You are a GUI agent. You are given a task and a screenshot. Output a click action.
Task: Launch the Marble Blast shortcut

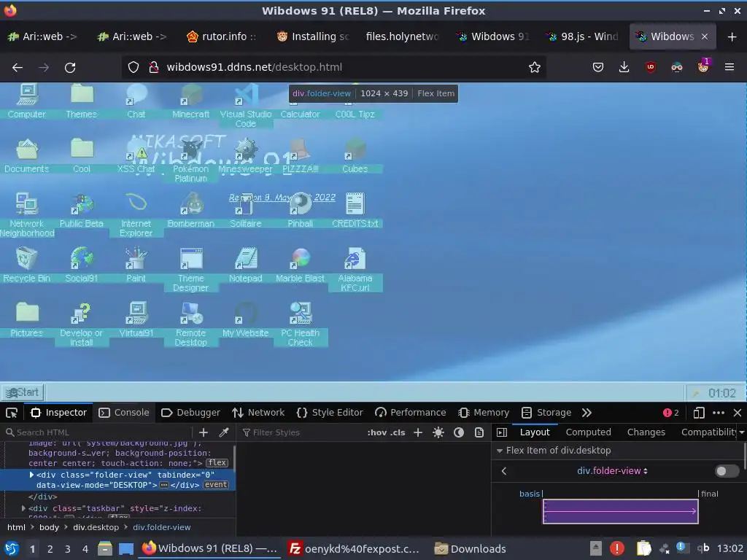click(x=300, y=265)
